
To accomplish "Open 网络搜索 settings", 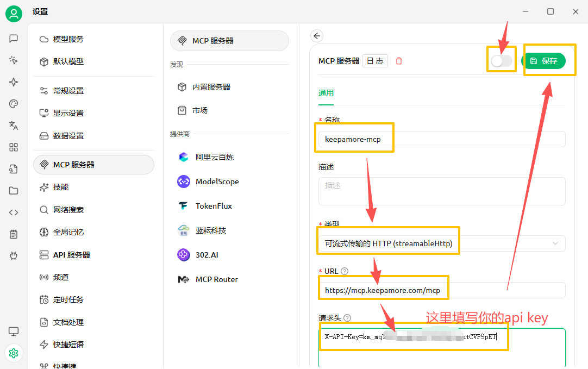I will [94, 210].
